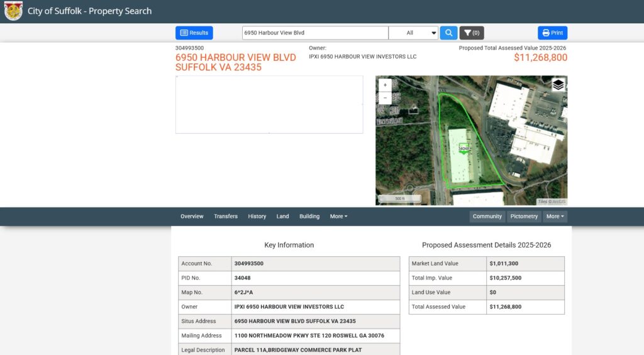Image resolution: width=644 pixels, height=355 pixels.
Task: Click the City of Suffolk - Property Search title
Action: [x=89, y=11]
